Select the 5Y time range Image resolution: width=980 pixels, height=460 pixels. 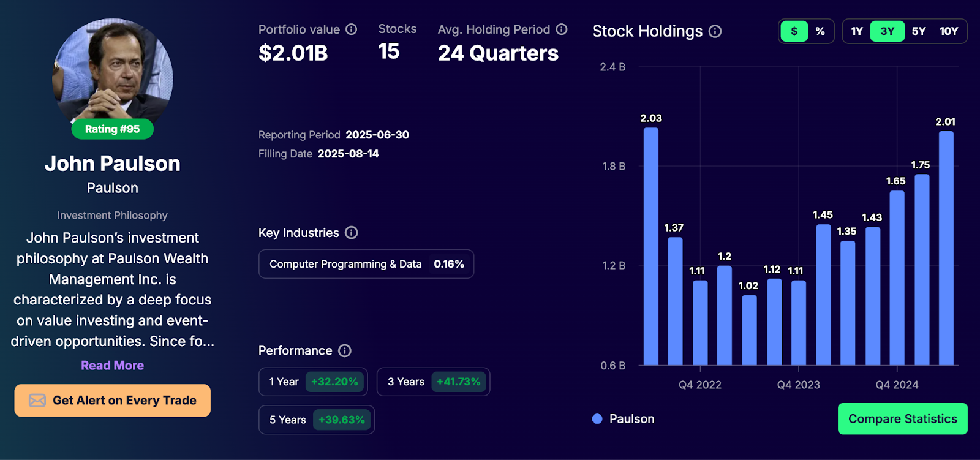coord(919,31)
